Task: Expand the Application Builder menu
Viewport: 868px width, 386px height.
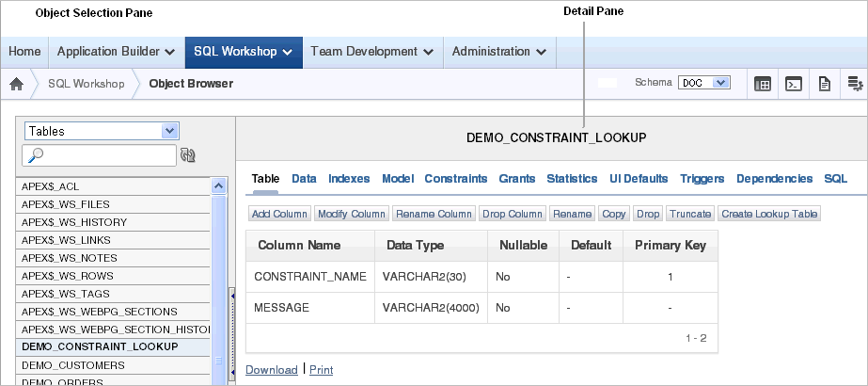Action: click(x=117, y=52)
